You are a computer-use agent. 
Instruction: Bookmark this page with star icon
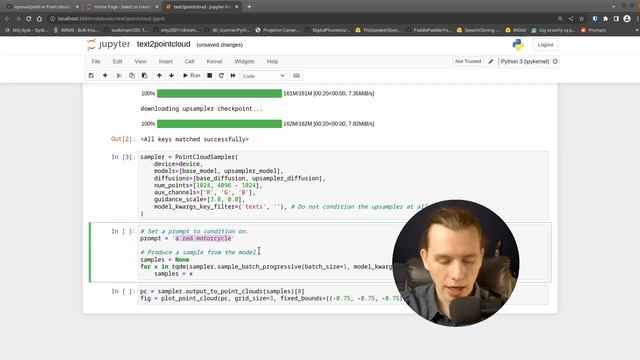(x=582, y=19)
